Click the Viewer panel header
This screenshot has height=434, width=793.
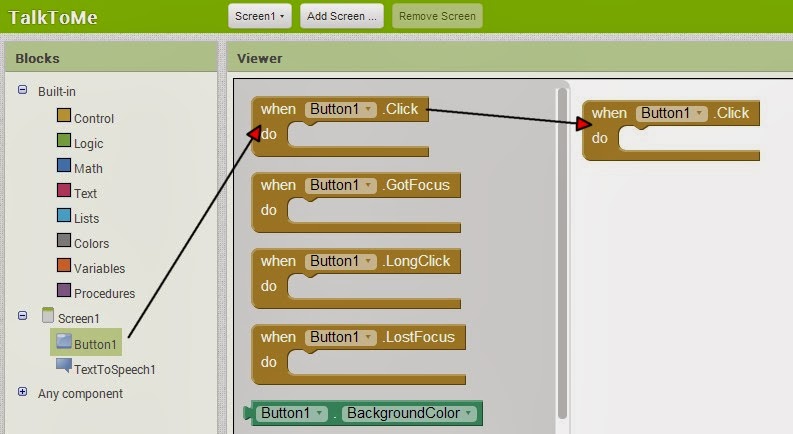(510, 58)
